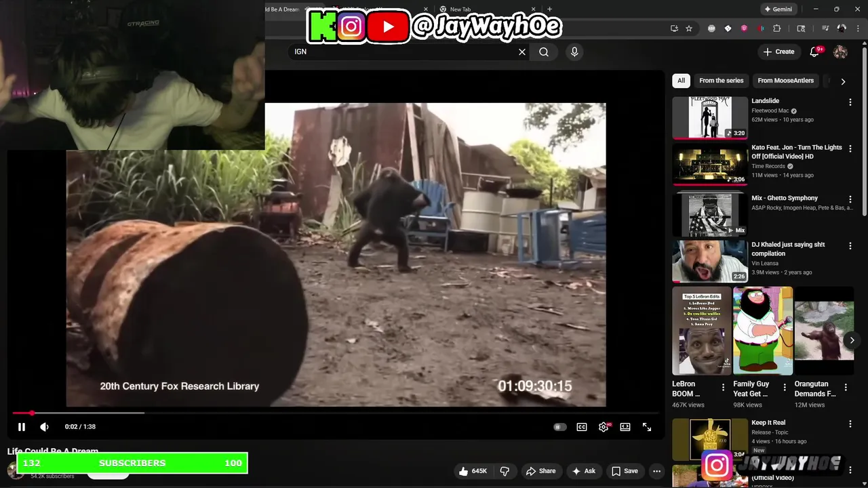
Task: Clear the IGN search text
Action: [522, 52]
